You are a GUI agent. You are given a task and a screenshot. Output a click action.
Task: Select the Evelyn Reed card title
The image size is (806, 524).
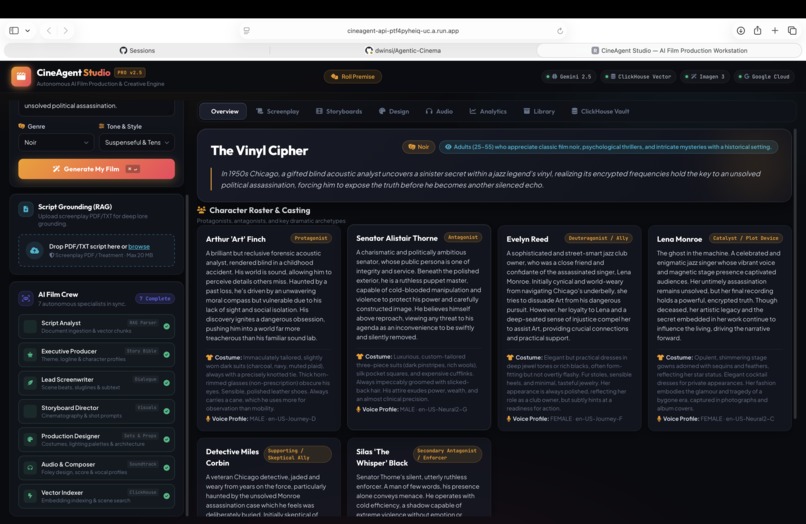[527, 239]
